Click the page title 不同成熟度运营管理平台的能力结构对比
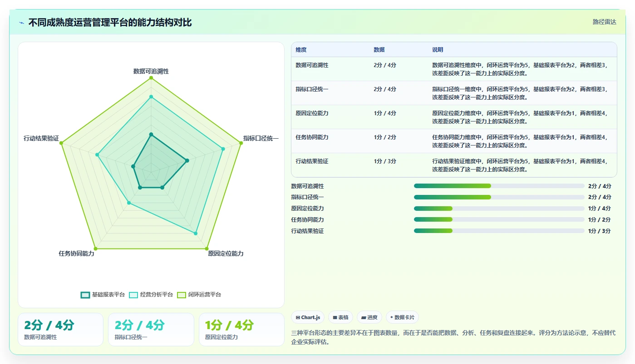Viewport: 635px width, 364px height. [110, 23]
